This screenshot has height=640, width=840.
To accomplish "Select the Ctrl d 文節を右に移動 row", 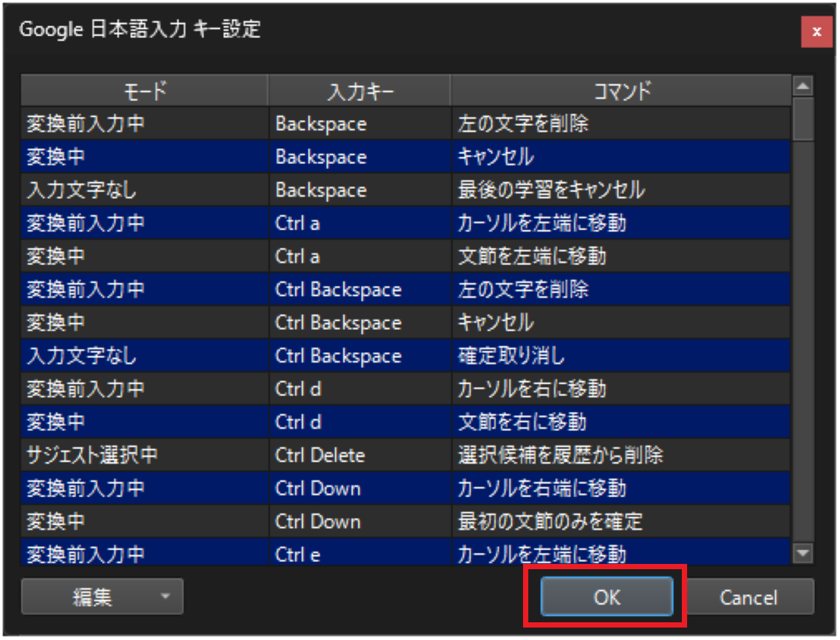I will click(x=262, y=422).
